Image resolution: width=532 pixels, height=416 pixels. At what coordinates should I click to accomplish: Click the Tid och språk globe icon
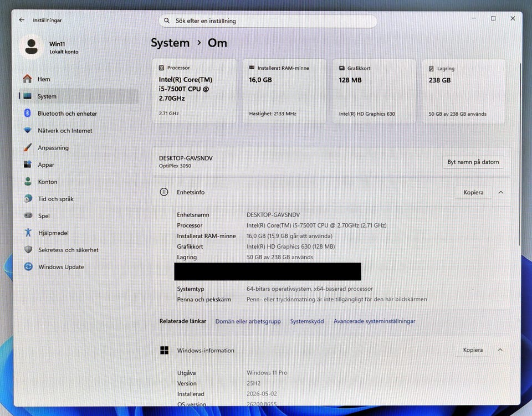(x=28, y=198)
